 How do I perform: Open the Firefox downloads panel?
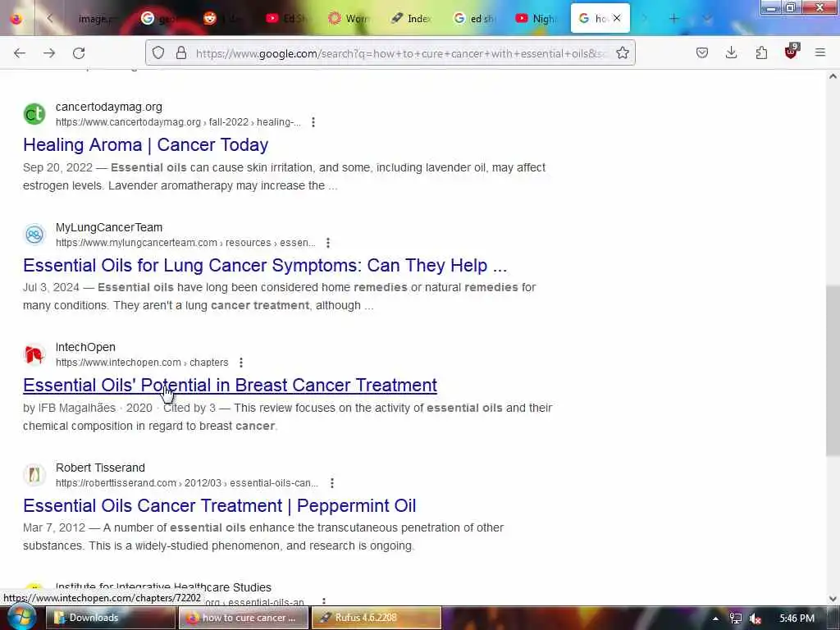pyautogui.click(x=731, y=53)
